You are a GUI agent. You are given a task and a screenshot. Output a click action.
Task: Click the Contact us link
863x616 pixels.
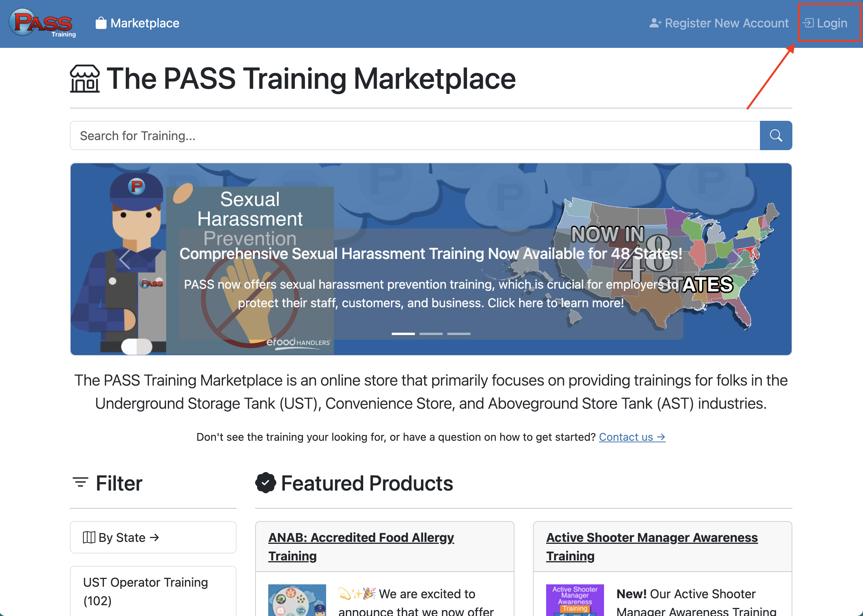[632, 437]
